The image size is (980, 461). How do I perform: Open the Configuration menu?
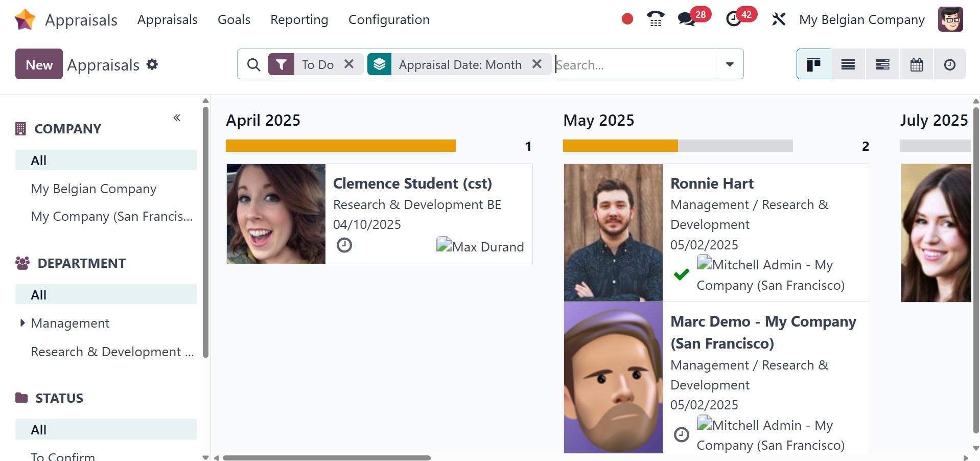pos(388,19)
